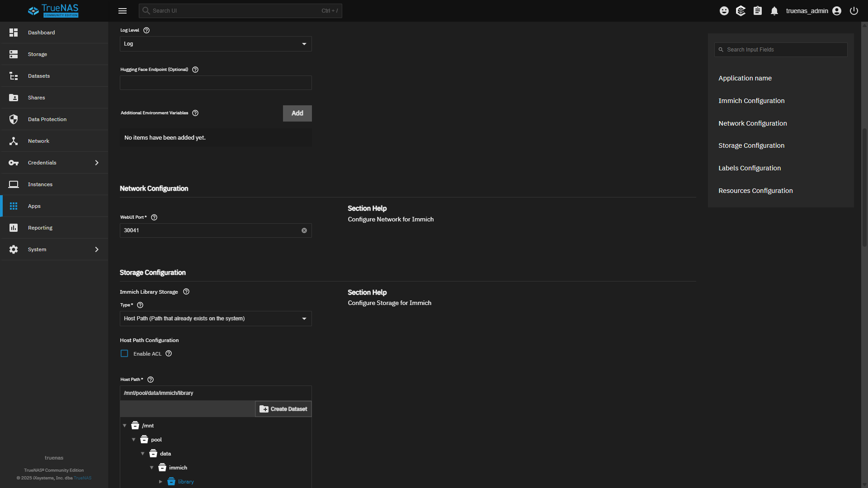Open Datasets in the sidebar

click(x=39, y=76)
